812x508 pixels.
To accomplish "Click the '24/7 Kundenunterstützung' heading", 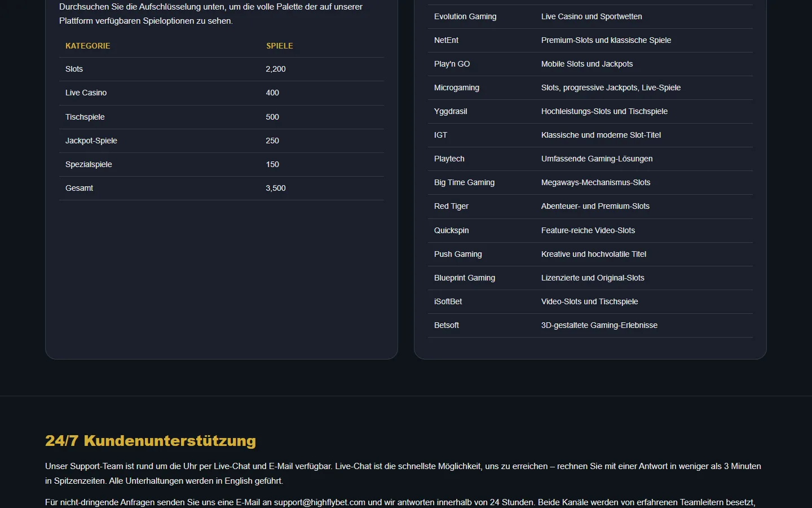I will tap(151, 441).
